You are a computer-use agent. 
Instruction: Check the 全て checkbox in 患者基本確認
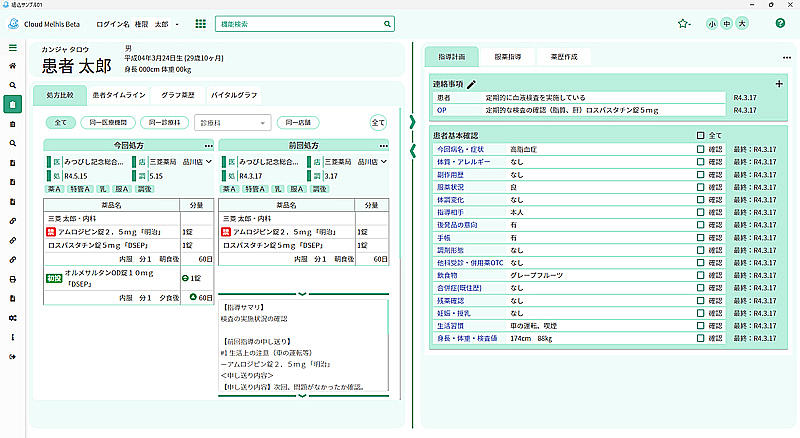pyautogui.click(x=700, y=134)
